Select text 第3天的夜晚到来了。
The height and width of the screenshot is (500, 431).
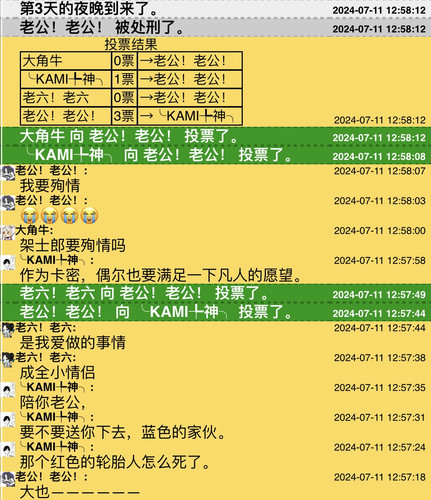coord(88,9)
